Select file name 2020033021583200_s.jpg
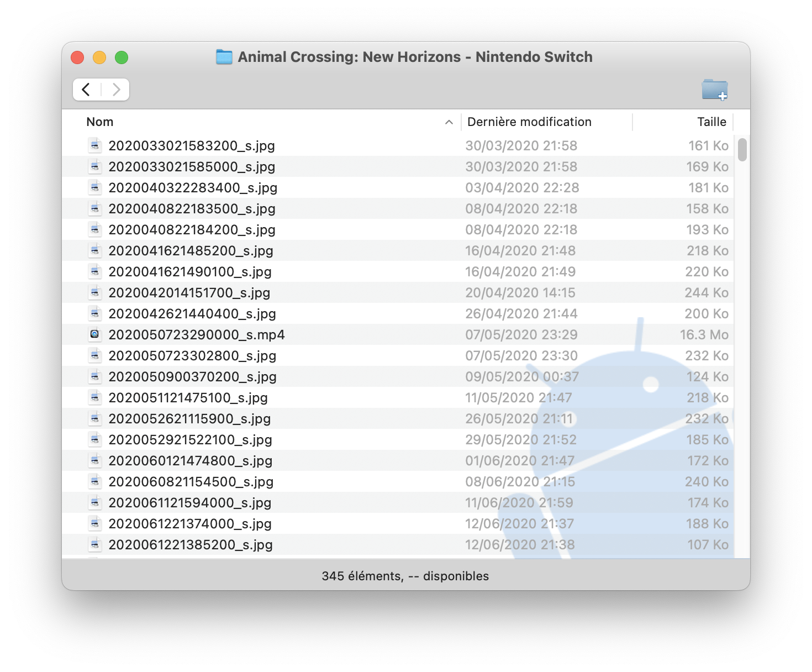The height and width of the screenshot is (672, 812). (192, 146)
